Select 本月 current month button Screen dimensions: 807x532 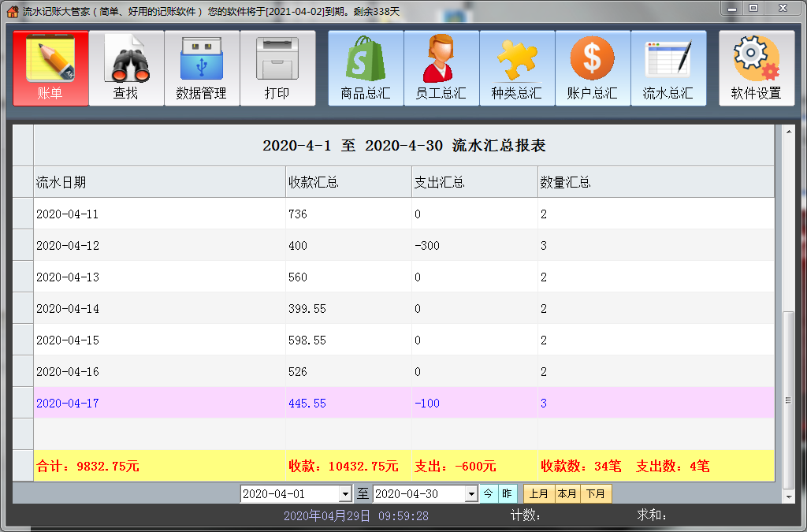coord(567,494)
